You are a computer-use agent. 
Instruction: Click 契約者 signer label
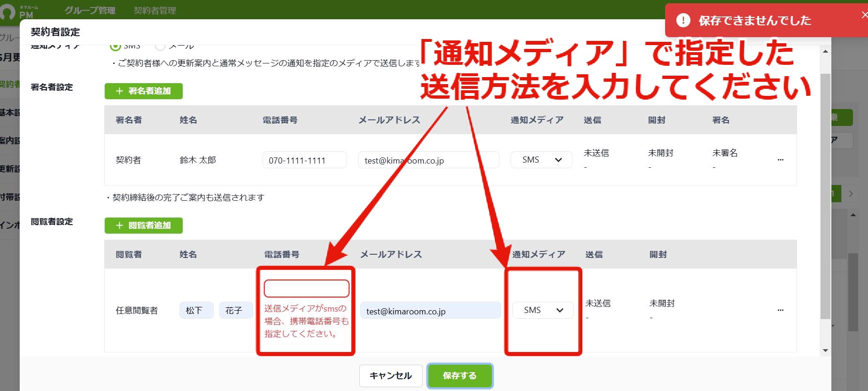point(128,160)
